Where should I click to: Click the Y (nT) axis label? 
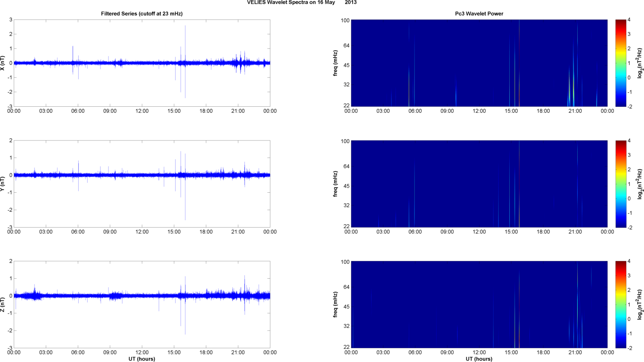click(x=3, y=184)
